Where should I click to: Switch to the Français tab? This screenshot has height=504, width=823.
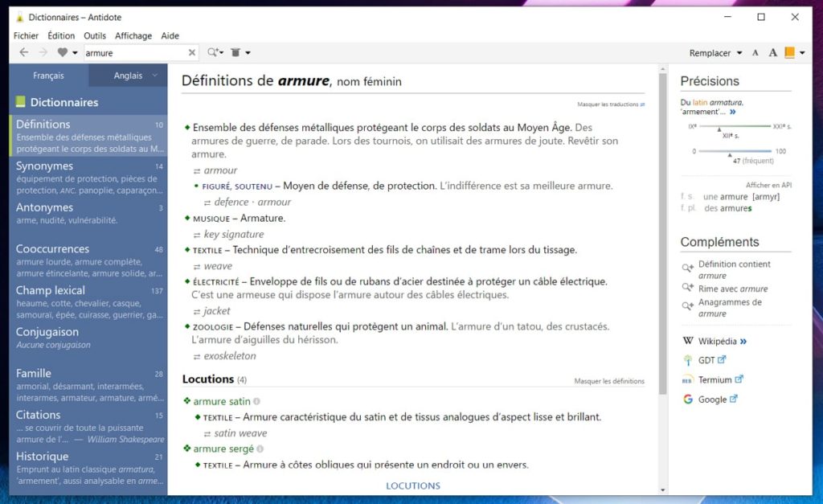[48, 76]
